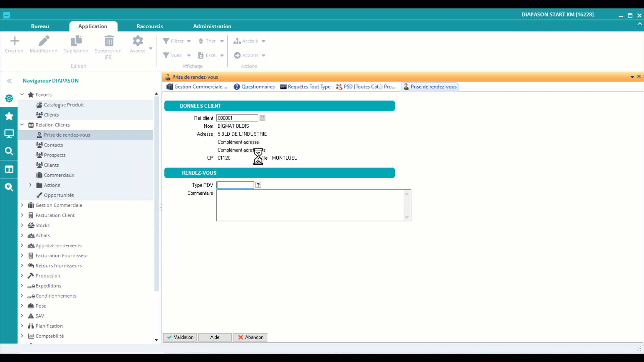
Task: Expand the Gestion Commerciale tree node
Action: [x=22, y=205]
